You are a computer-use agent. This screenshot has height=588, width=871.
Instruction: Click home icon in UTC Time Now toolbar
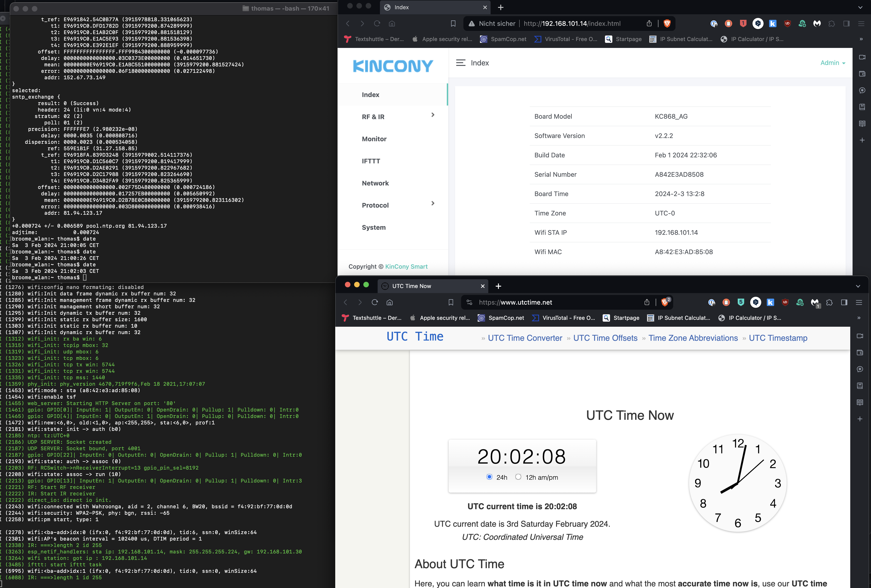[390, 302]
